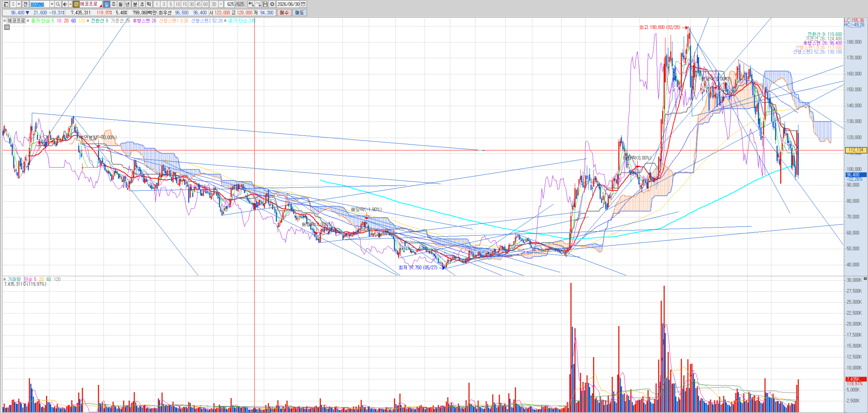This screenshot has height=413, width=868.
Task: Open the dropdown next to speaker icon
Action: pyautogui.click(x=70, y=4)
